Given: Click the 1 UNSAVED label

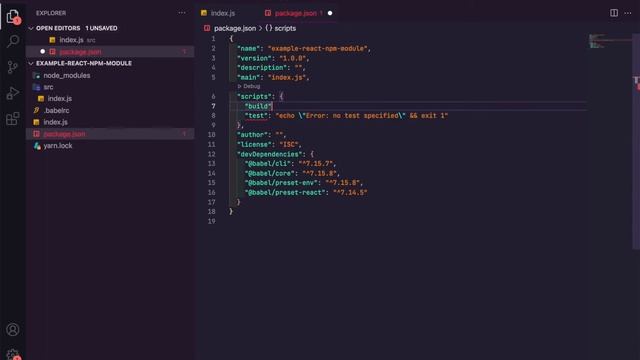Looking at the screenshot, I should pos(101,28).
